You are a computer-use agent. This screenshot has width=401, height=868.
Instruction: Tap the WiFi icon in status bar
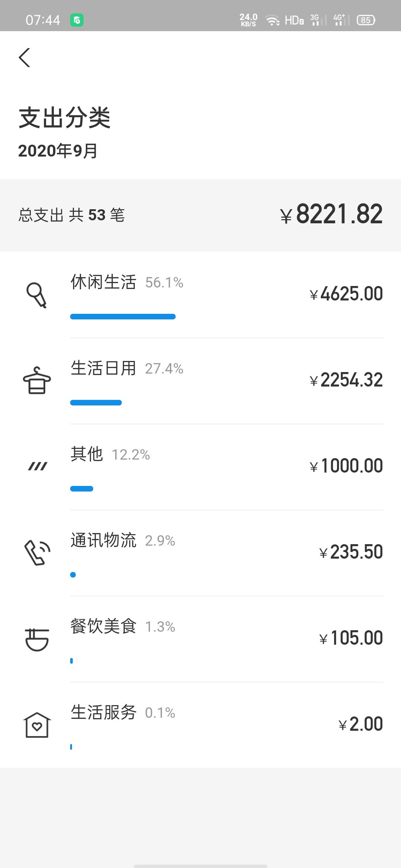pyautogui.click(x=273, y=20)
